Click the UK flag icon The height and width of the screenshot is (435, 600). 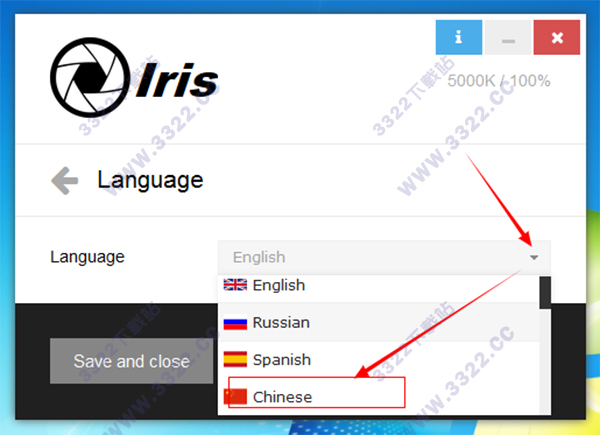(x=235, y=285)
